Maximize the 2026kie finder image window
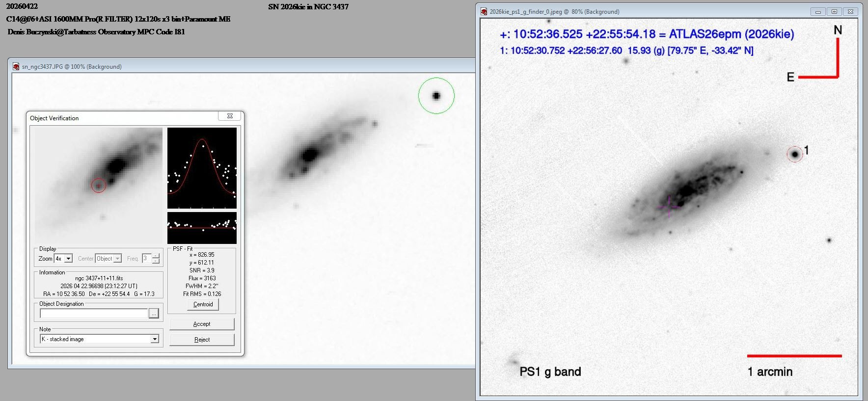The width and height of the screenshot is (868, 401). (834, 12)
